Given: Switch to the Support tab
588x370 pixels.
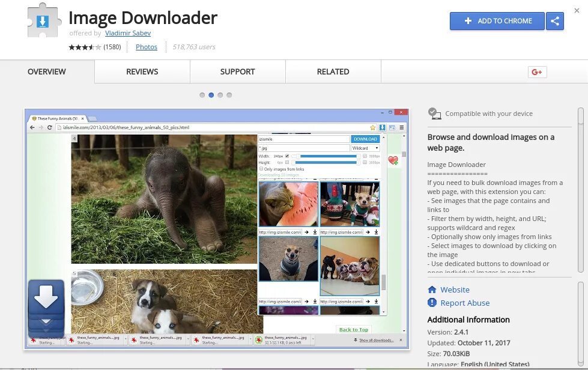Looking at the screenshot, I should [237, 71].
